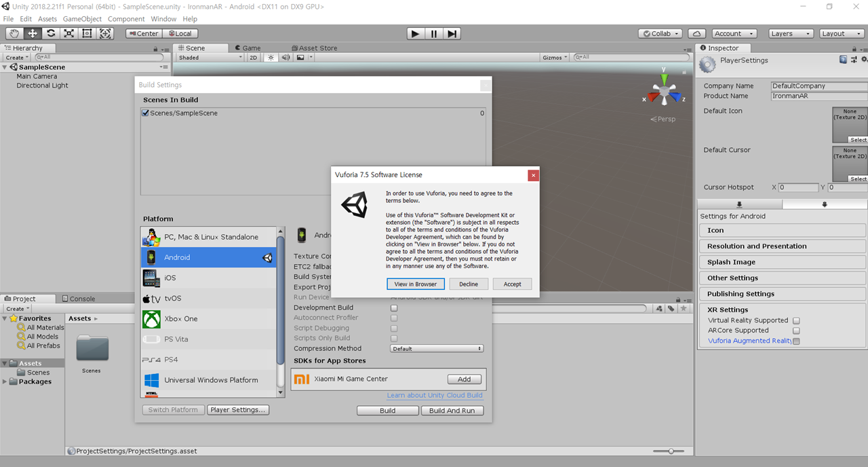This screenshot has height=467, width=868.
Task: Click the Hierarchy panel lock icon
Action: (156, 48)
